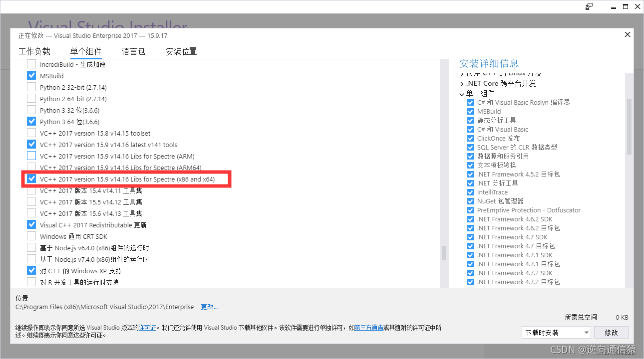644x359 pixels.
Task: Uncheck .NET Framework 4.6.2 目标包
Action: 470,228
